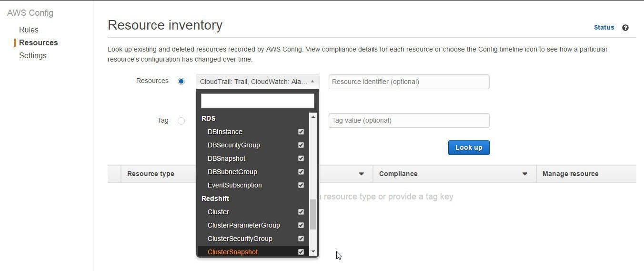
Task: Click the Look up button
Action: point(469,147)
